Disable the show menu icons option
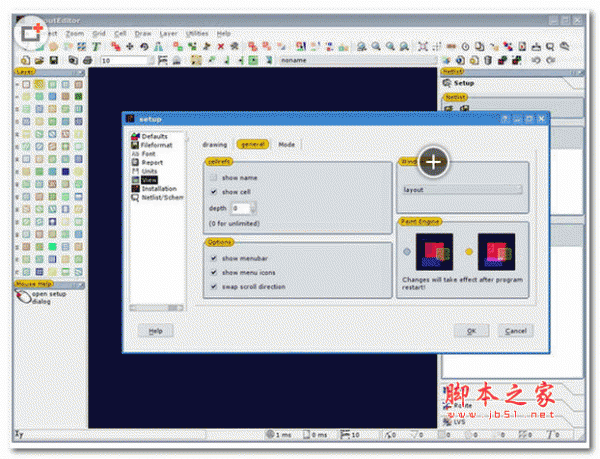This screenshot has height=459, width=600. pos(213,272)
